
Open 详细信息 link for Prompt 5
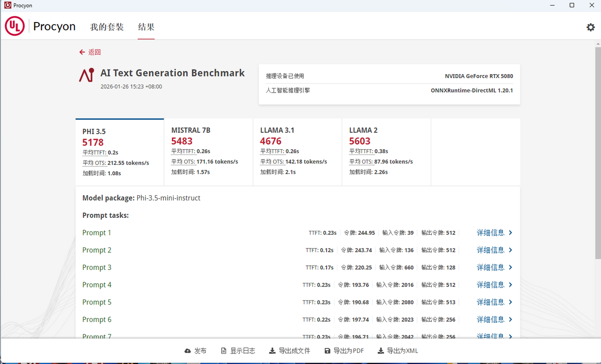tap(490, 302)
